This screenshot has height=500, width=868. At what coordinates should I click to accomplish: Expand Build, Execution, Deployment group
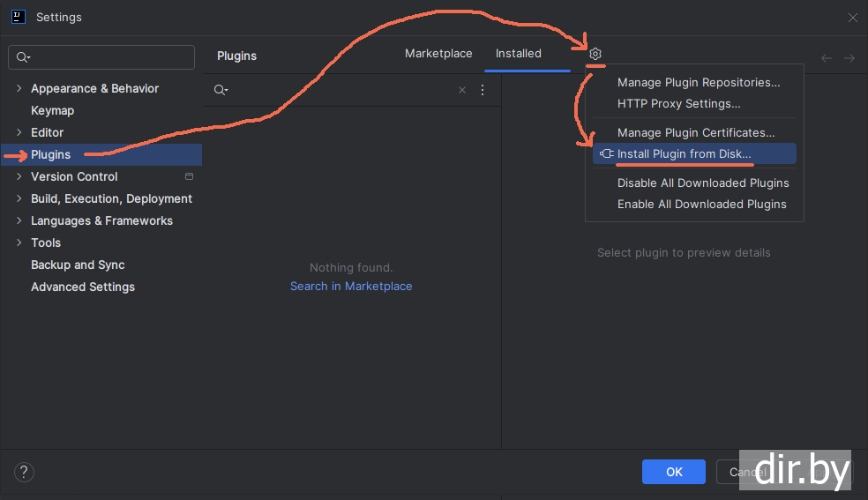(x=19, y=198)
